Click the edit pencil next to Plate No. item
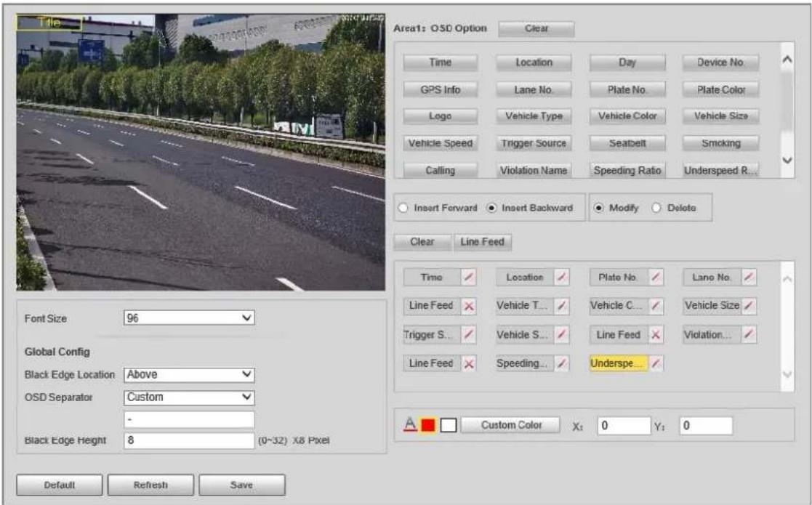The width and height of the screenshot is (812, 505). point(656,278)
